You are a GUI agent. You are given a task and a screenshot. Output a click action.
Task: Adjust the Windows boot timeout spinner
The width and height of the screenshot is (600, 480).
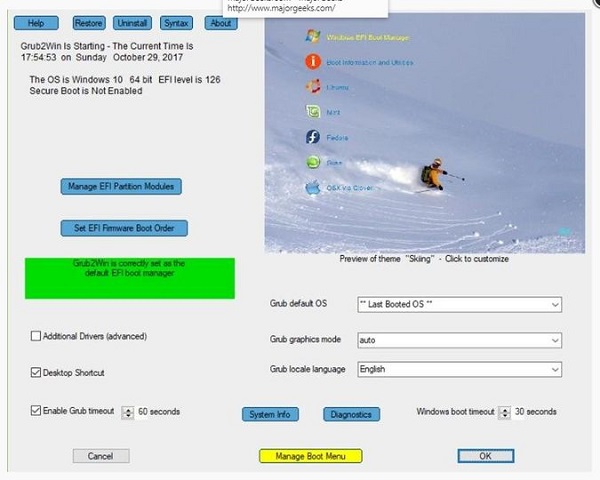(505, 413)
